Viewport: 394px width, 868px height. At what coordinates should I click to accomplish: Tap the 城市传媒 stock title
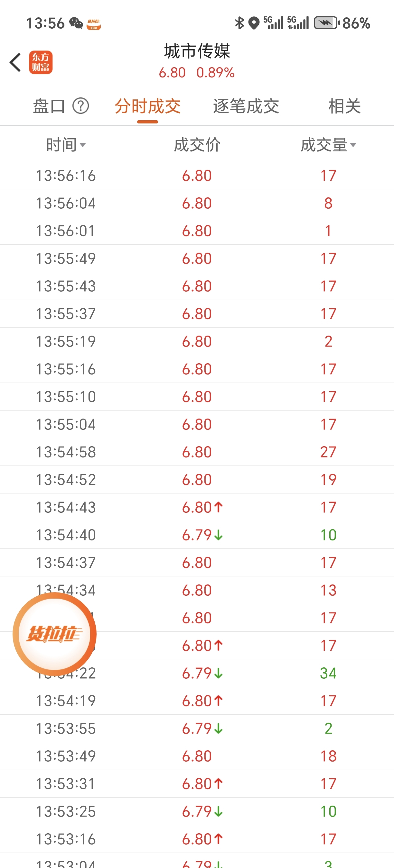click(x=197, y=51)
